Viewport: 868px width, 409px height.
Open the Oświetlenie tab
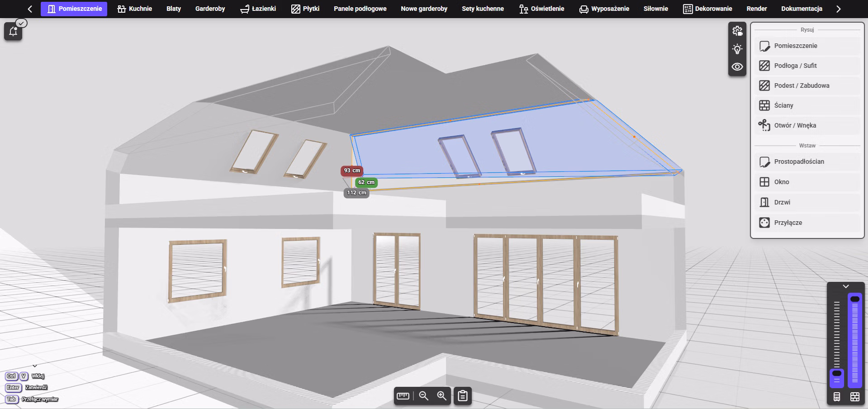pyautogui.click(x=542, y=9)
